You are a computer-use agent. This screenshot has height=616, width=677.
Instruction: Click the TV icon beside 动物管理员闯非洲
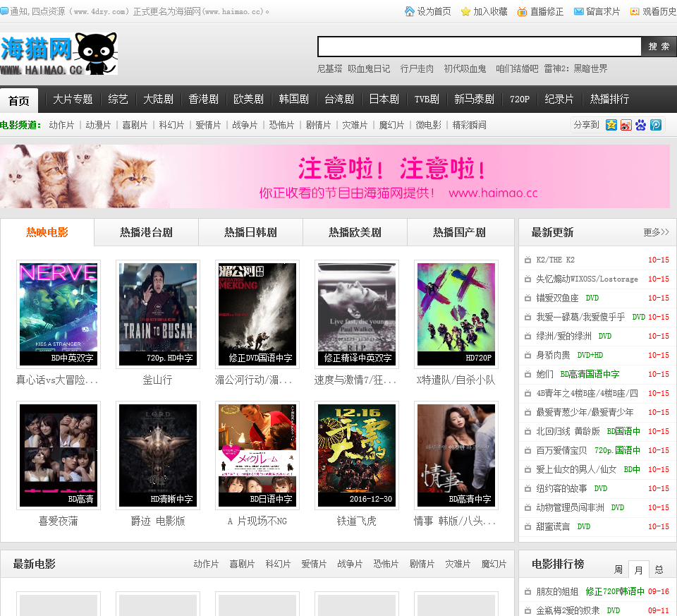point(527,507)
